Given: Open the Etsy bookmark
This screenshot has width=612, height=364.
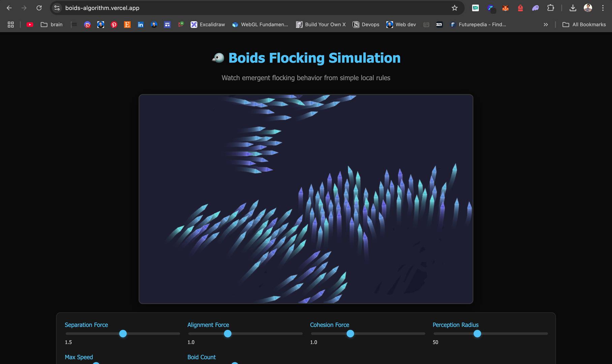Looking at the screenshot, I should coord(127,24).
